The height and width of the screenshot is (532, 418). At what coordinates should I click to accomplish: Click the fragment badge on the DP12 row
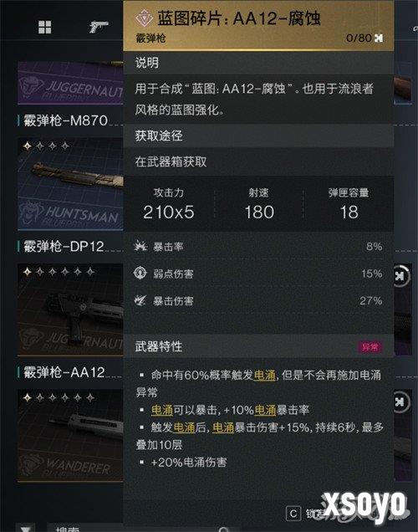(400, 276)
